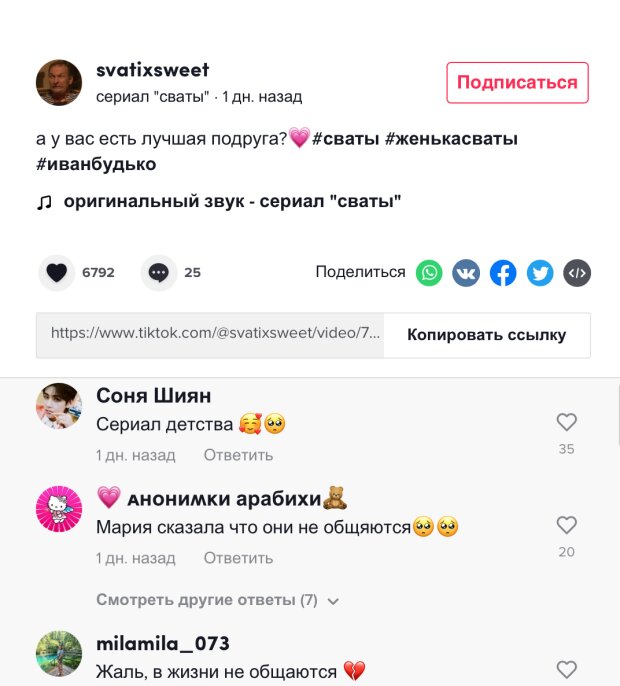
Task: Share the video to VK
Action: pyautogui.click(x=466, y=273)
